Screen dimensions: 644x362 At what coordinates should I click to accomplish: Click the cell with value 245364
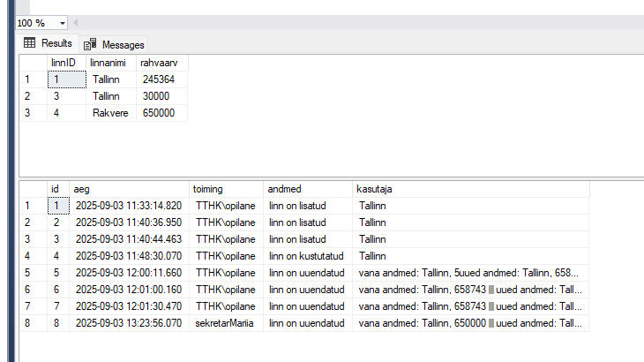(x=159, y=79)
